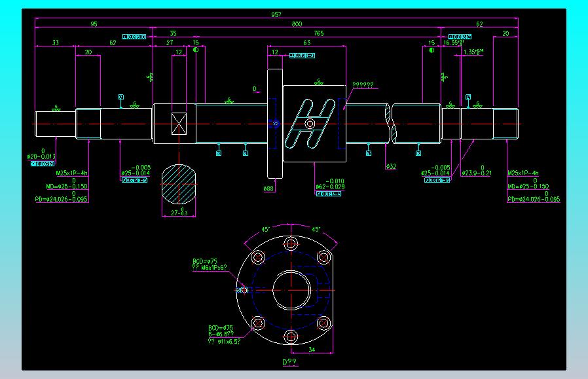
Task: Select the top bolt hole on flange
Action: tap(291, 244)
